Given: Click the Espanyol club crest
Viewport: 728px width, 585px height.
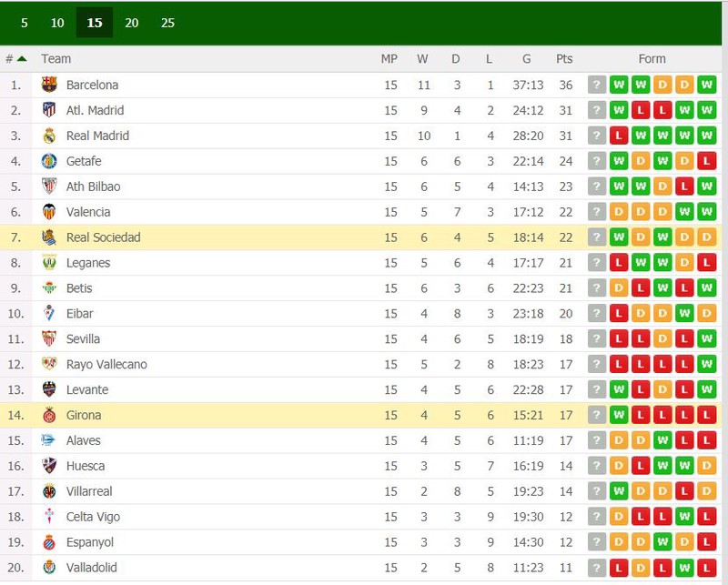Looking at the screenshot, I should pyautogui.click(x=49, y=542).
